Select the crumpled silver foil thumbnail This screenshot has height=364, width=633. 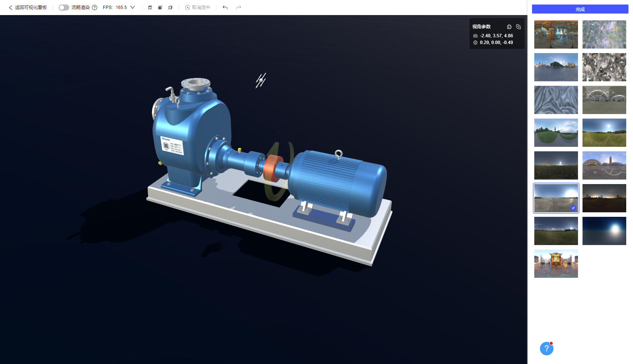coord(604,67)
